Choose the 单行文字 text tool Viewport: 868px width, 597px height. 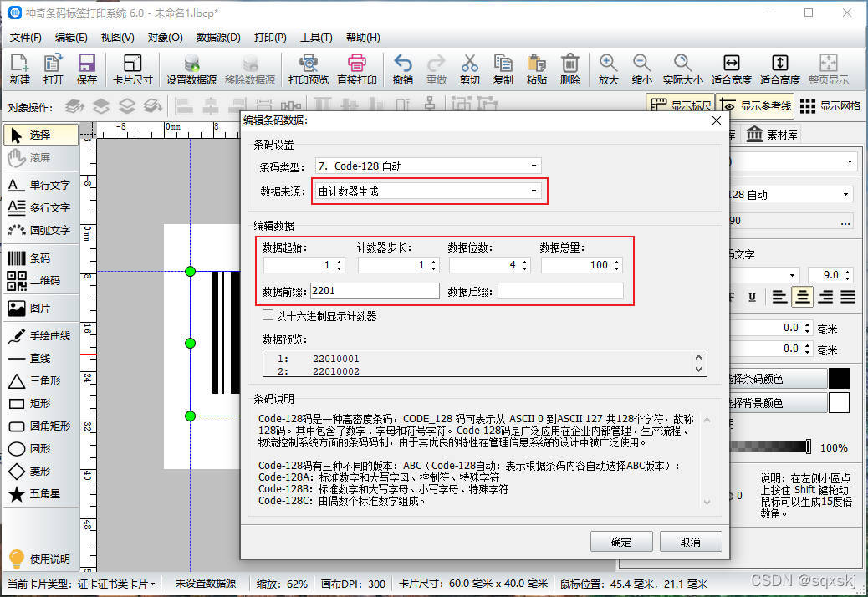pos(40,185)
